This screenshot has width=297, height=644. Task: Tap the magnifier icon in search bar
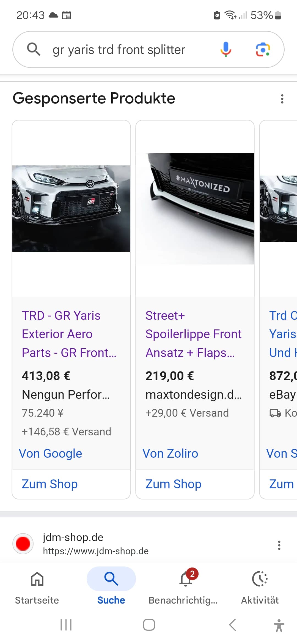34,50
